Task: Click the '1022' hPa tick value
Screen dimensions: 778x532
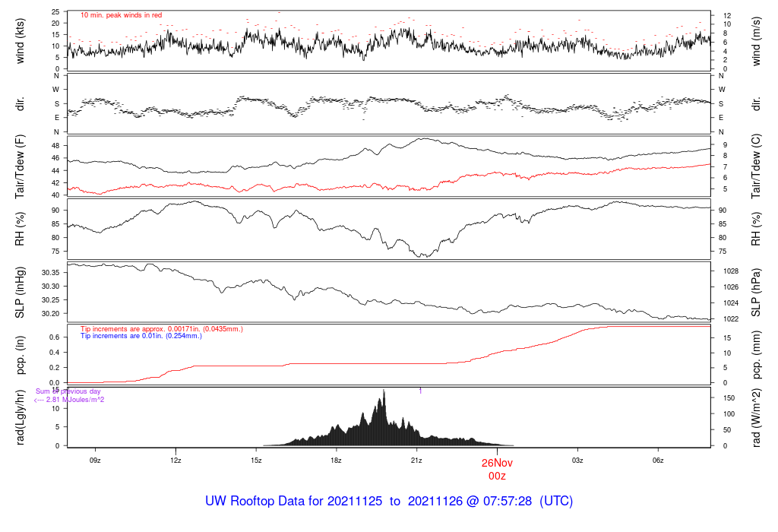Action: pos(731,319)
